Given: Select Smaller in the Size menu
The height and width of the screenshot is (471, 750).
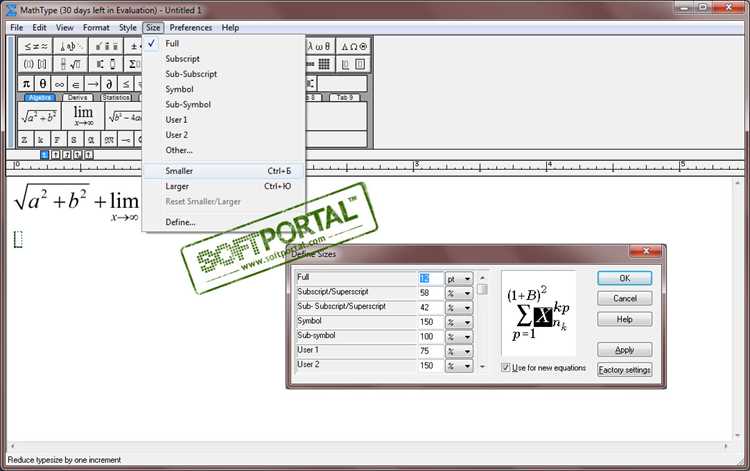Looking at the screenshot, I should tap(224, 171).
